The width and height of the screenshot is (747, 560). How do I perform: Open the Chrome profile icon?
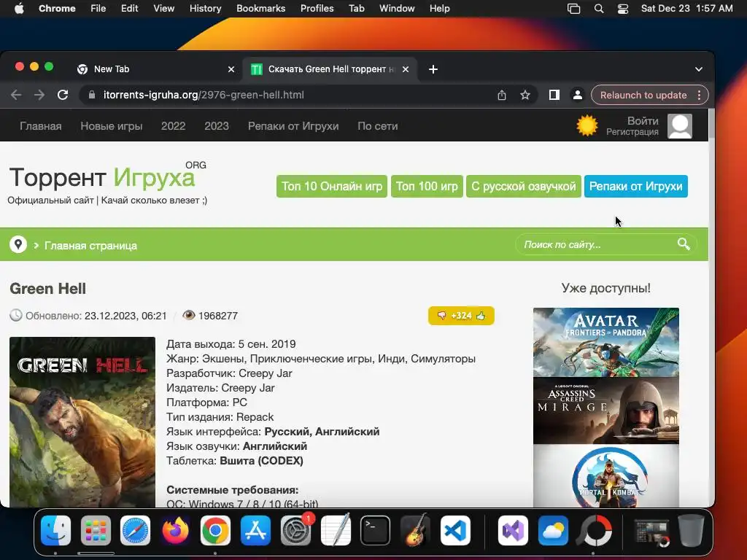pos(578,95)
